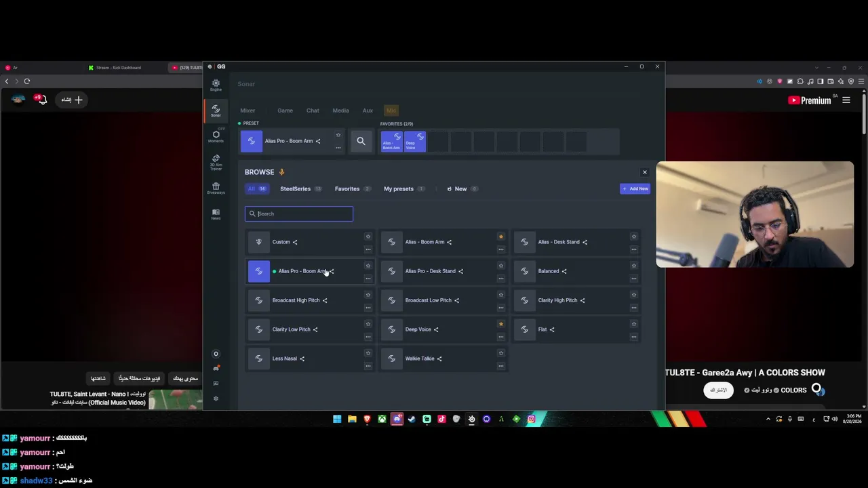Favorite the Balanced preset star
The width and height of the screenshot is (868, 488).
click(x=634, y=266)
